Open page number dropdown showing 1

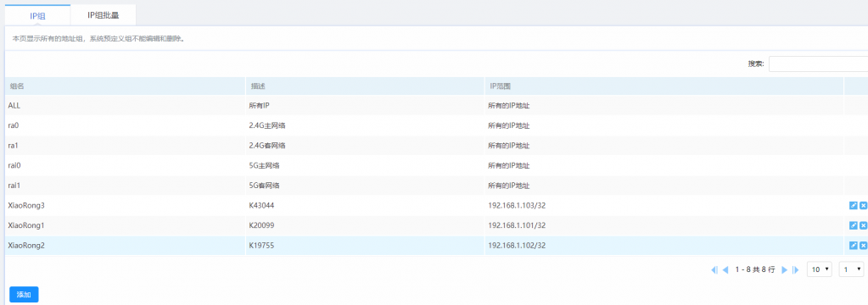click(x=851, y=269)
